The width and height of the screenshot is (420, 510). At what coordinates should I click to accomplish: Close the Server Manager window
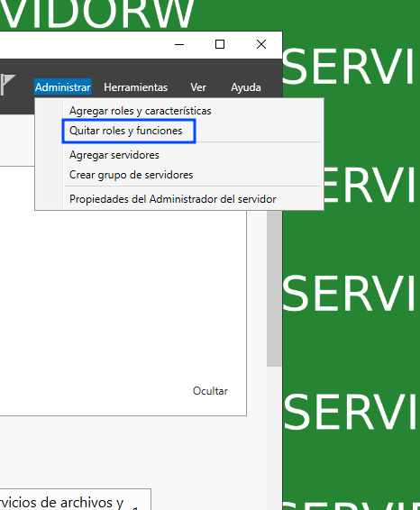[x=261, y=44]
